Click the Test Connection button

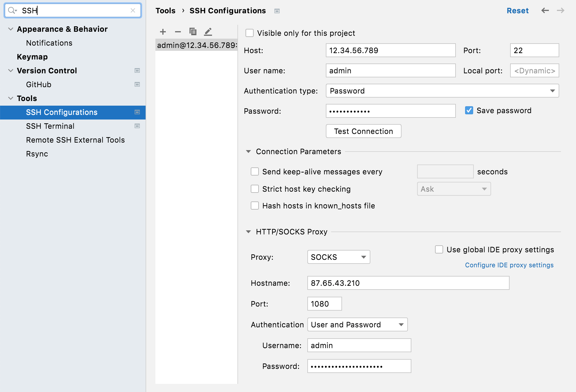[363, 131]
